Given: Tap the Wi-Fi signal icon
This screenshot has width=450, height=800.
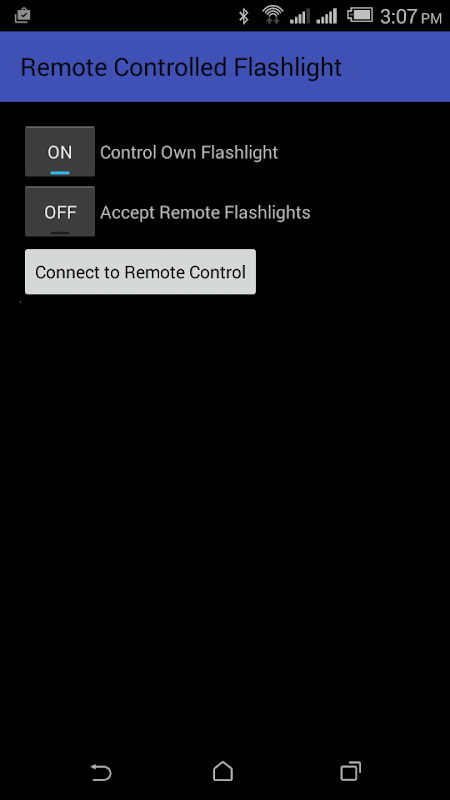Looking at the screenshot, I should 273,15.
